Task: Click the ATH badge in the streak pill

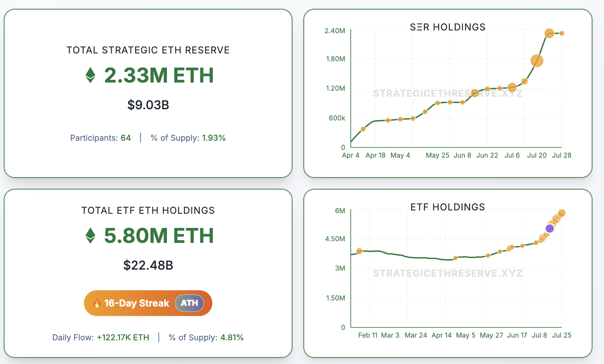Action: click(x=189, y=303)
